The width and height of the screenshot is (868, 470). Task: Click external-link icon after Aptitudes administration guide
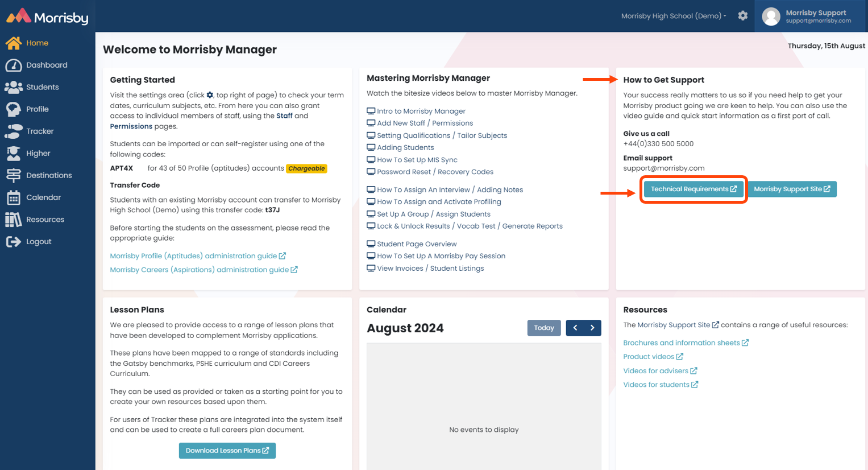[x=283, y=256]
